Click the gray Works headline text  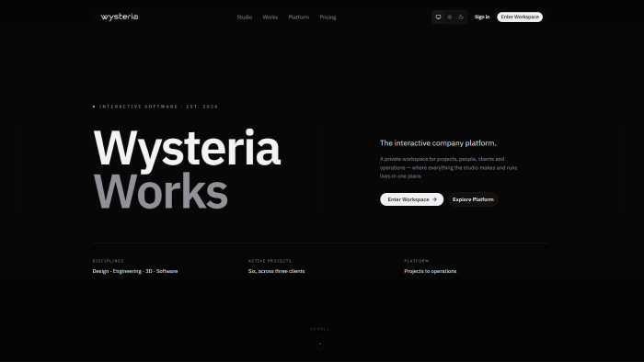(161, 191)
